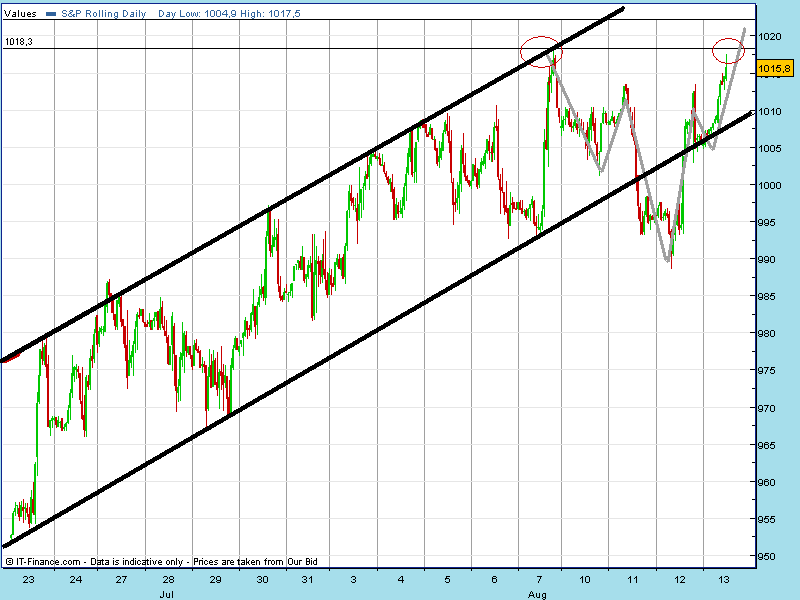Click the 970 price axis label
This screenshot has height=600, width=800.
click(x=767, y=409)
